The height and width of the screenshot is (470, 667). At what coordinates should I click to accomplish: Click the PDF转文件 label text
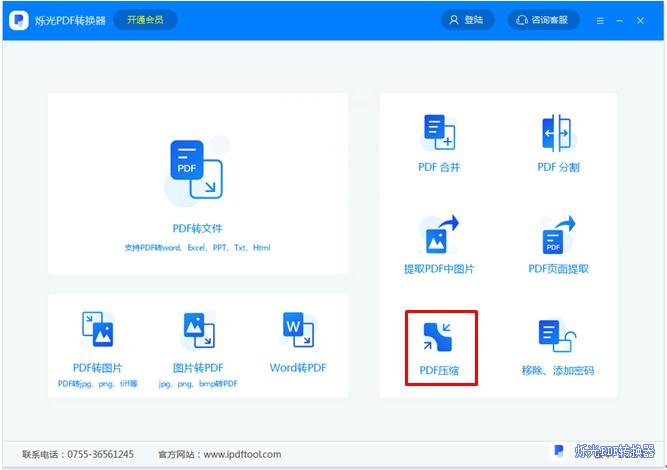197,228
